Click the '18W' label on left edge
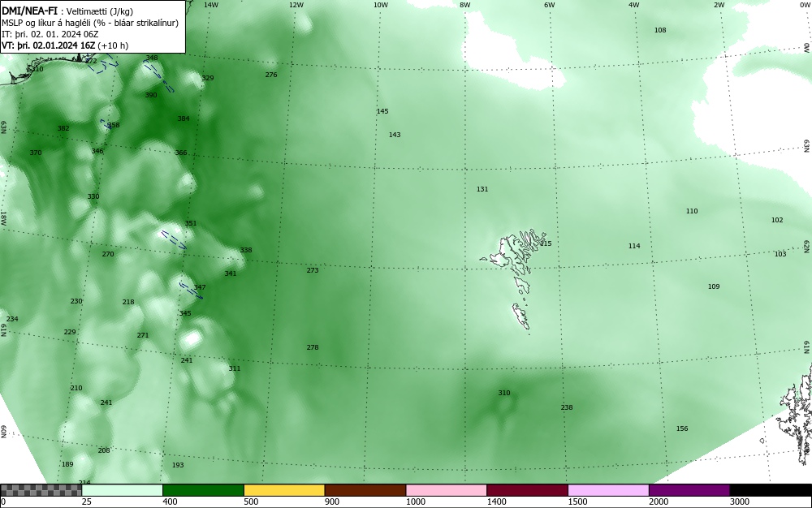812x508 pixels. tap(3, 217)
